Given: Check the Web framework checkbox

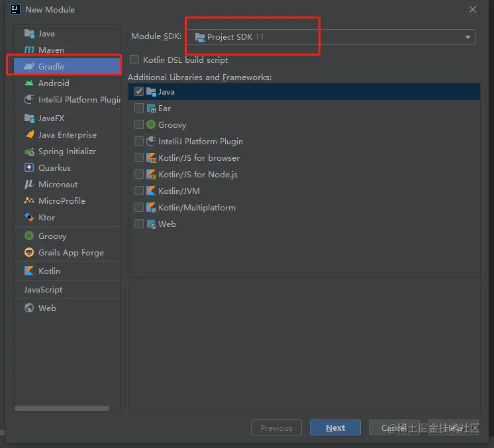Looking at the screenshot, I should coord(139,224).
